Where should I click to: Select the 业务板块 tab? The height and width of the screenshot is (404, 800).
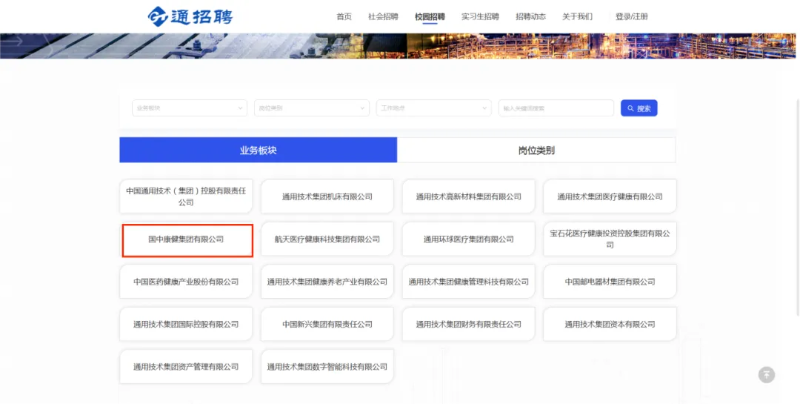pyautogui.click(x=258, y=150)
